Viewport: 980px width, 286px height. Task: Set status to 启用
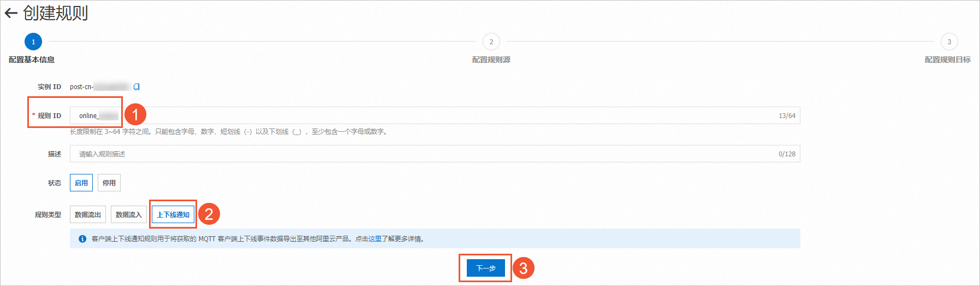click(x=81, y=183)
